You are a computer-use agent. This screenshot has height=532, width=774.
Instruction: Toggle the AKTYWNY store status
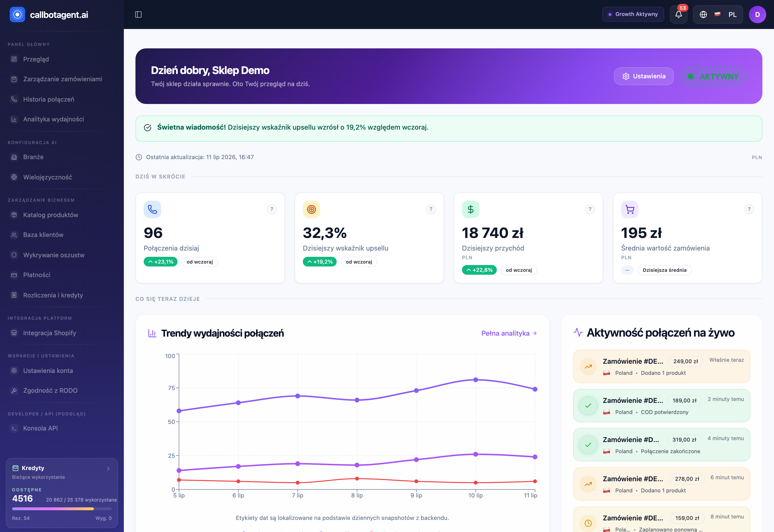[713, 76]
